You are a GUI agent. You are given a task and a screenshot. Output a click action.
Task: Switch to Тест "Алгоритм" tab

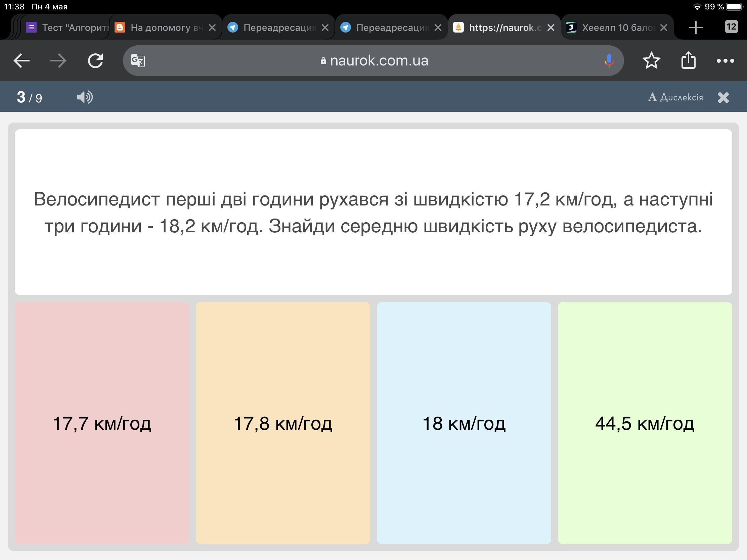point(68,27)
